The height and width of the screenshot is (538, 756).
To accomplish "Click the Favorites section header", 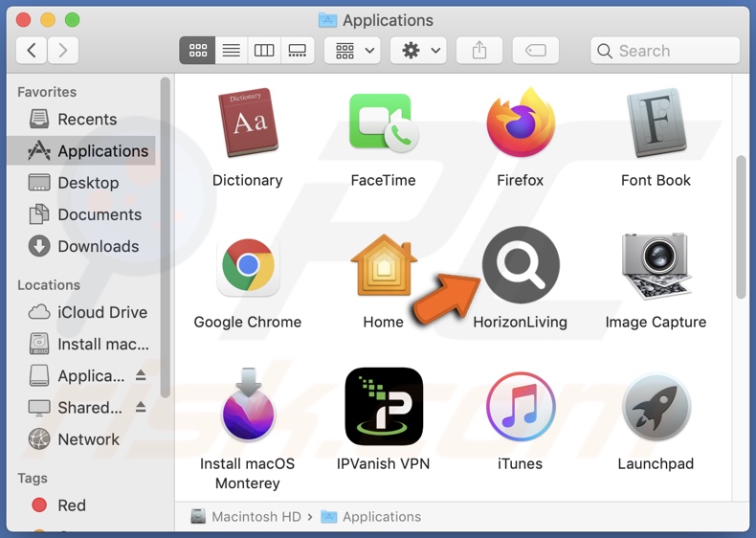I will click(x=47, y=92).
